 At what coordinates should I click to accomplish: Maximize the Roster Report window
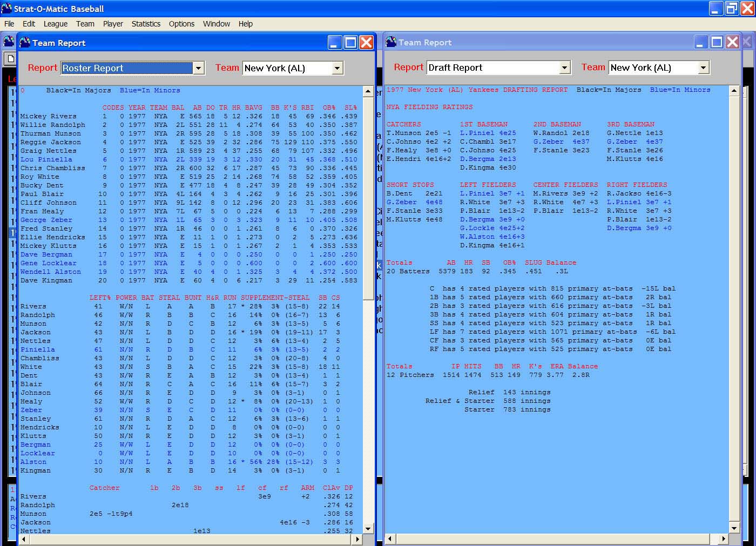tap(350, 43)
